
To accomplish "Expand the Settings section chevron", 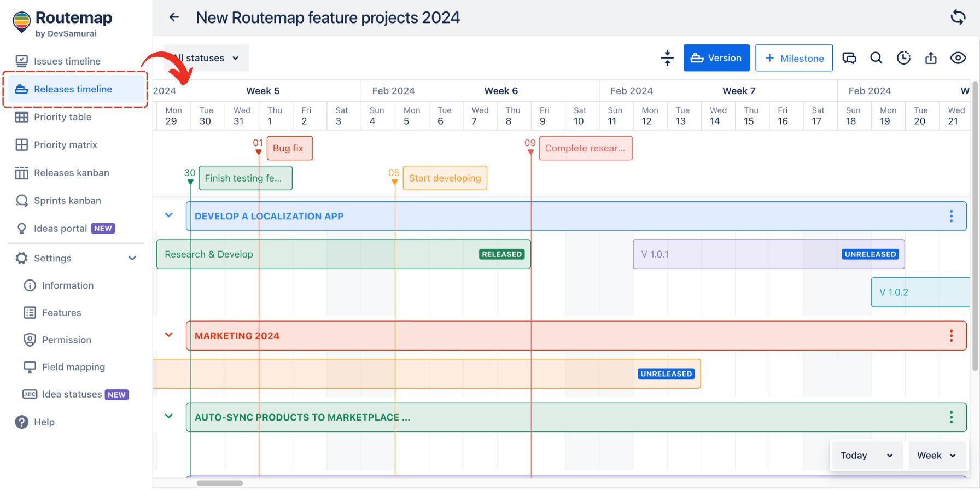I will coord(132,258).
